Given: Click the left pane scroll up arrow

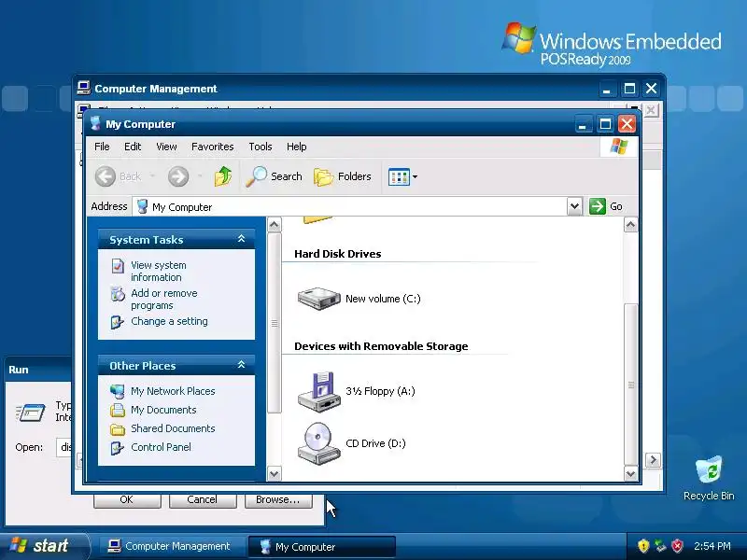Looking at the screenshot, I should point(275,225).
